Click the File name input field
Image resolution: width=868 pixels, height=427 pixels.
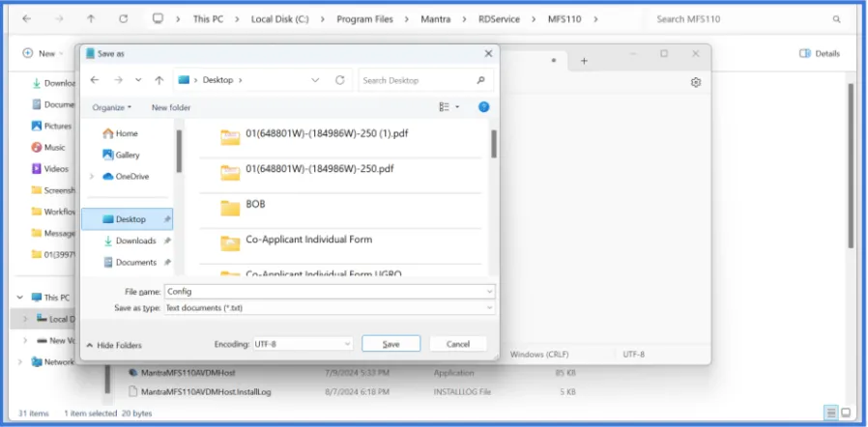click(x=329, y=290)
